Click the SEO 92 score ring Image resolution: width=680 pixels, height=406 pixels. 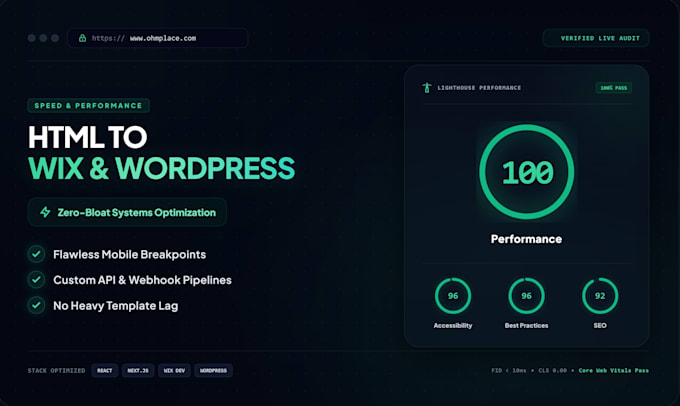[600, 296]
